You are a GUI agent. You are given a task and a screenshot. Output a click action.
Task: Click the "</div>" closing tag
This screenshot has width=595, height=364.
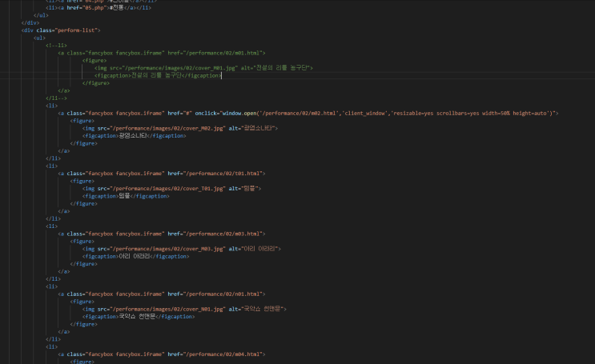point(30,22)
